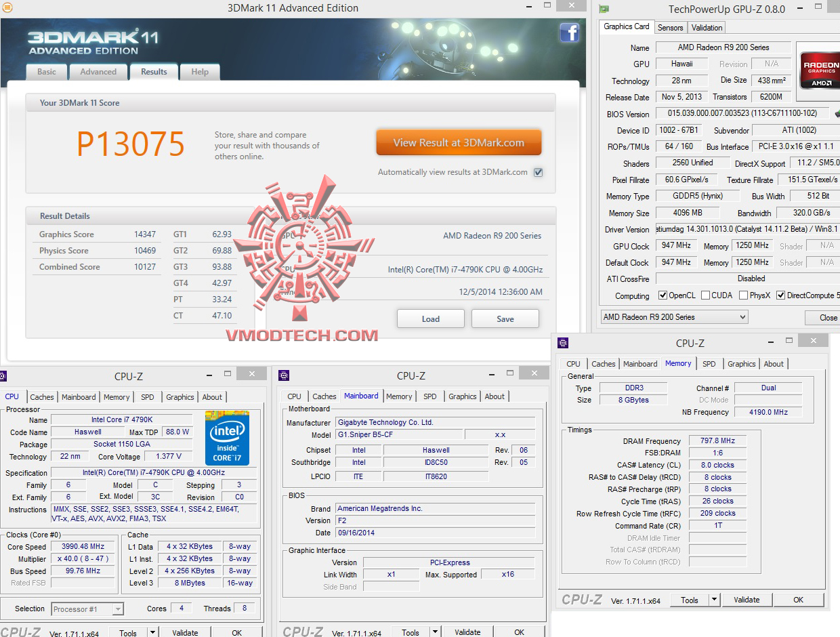Open the Help tab in 3DMark

[200, 72]
